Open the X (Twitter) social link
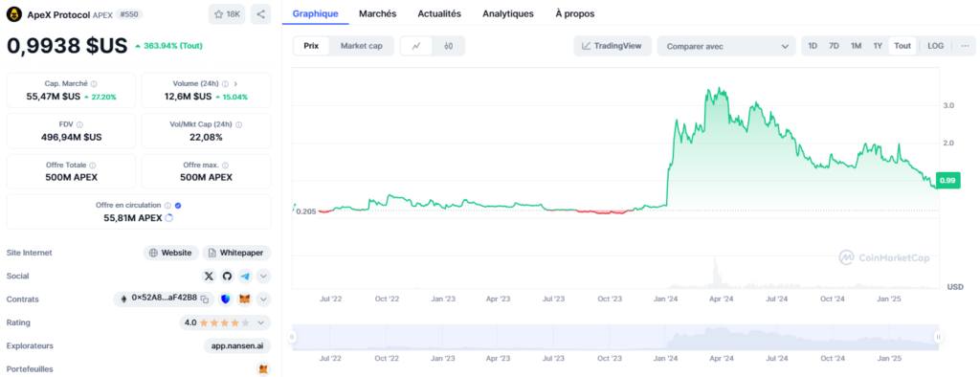This screenshot has width=980, height=377. tap(209, 276)
